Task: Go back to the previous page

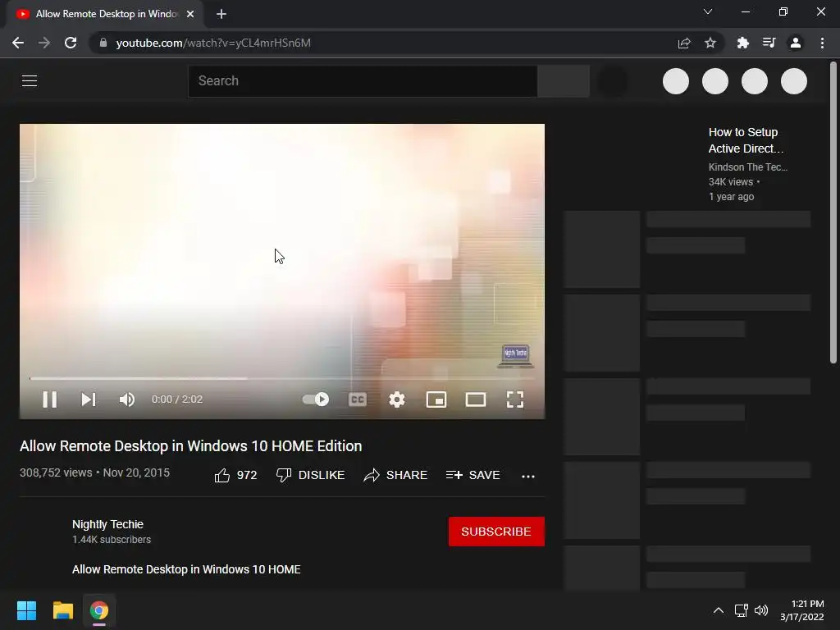Action: [x=18, y=43]
